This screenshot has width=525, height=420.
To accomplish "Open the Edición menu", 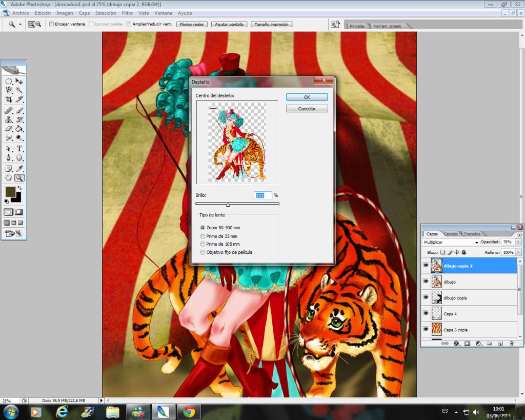I will tap(43, 13).
